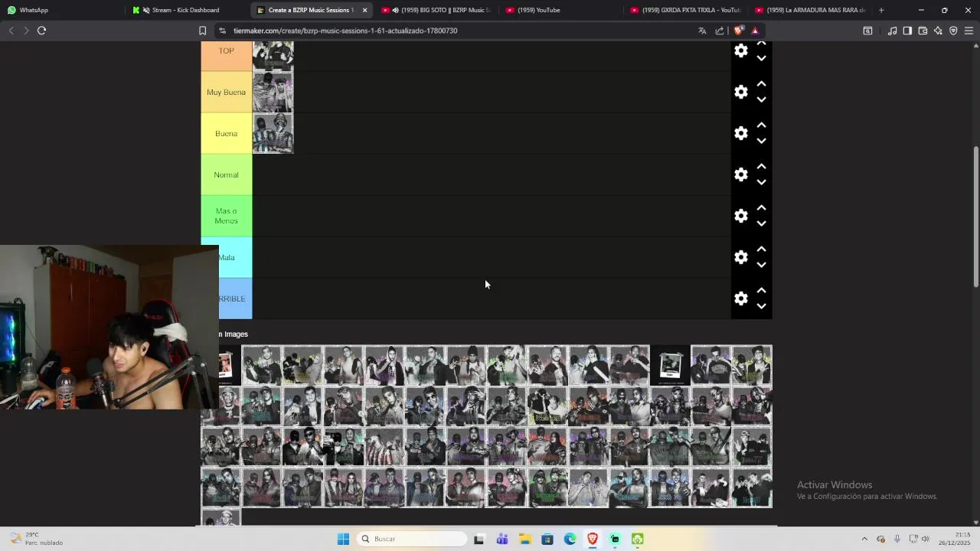Move Mas o Menos row up
The image size is (980, 551).
coord(761,208)
